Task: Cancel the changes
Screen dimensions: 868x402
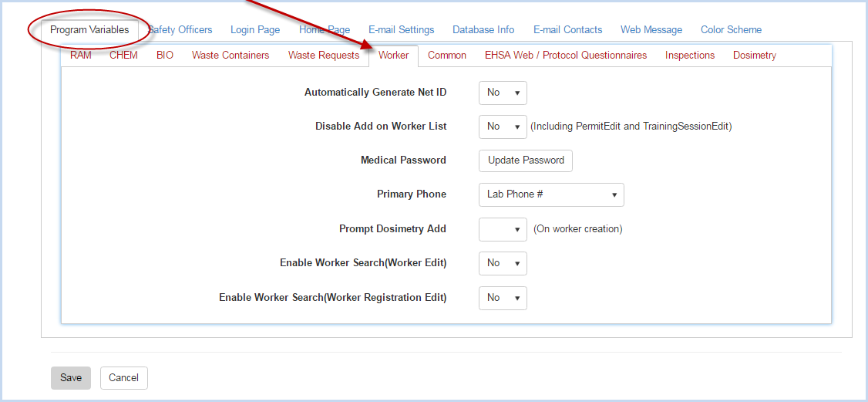Action: (124, 377)
